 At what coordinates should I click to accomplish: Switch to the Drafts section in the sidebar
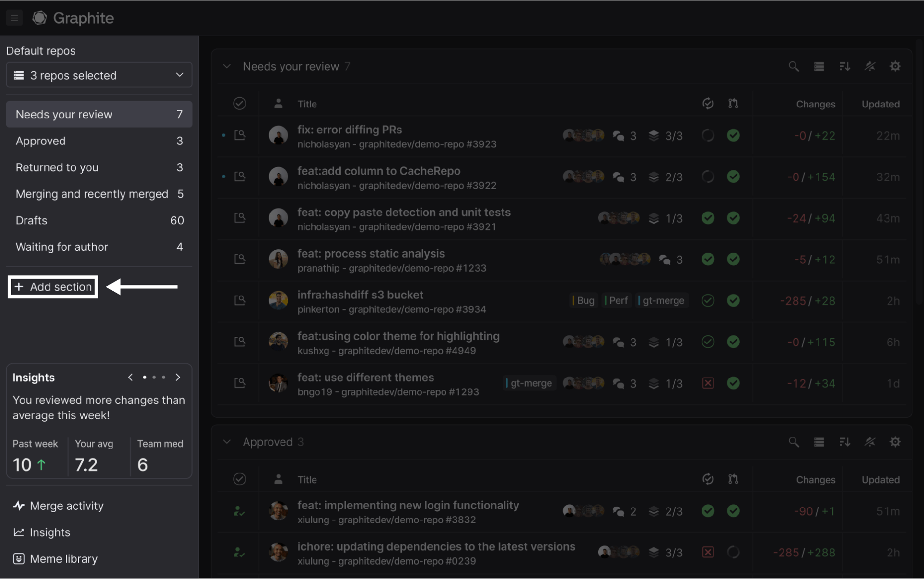click(31, 220)
